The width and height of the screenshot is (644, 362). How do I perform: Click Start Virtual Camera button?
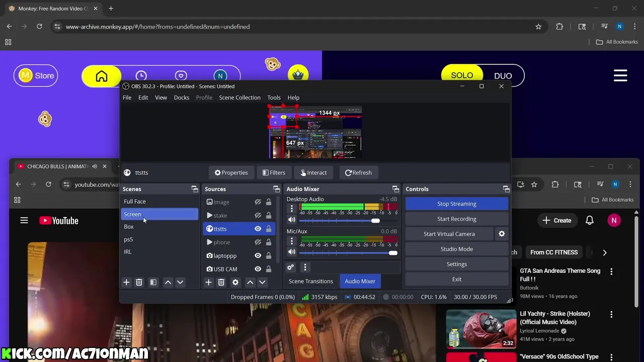449,234
